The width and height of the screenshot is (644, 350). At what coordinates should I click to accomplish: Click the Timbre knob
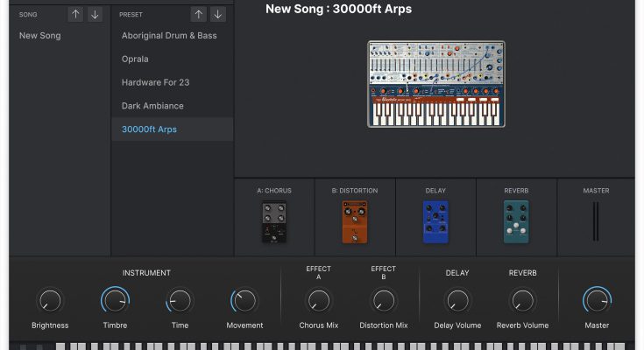click(x=115, y=301)
